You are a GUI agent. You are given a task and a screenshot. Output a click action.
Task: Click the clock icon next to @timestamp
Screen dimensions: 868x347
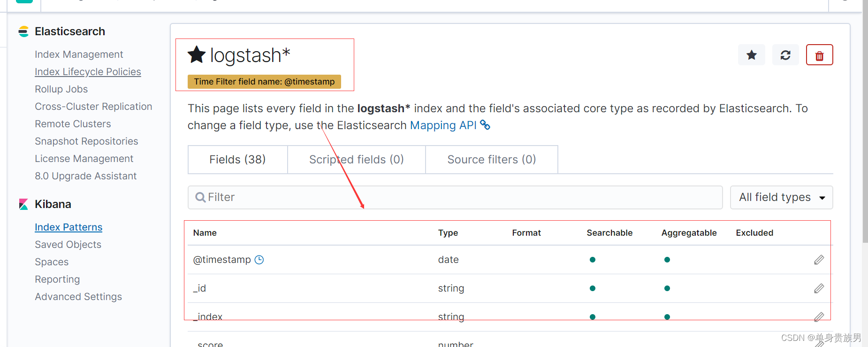coord(259,260)
